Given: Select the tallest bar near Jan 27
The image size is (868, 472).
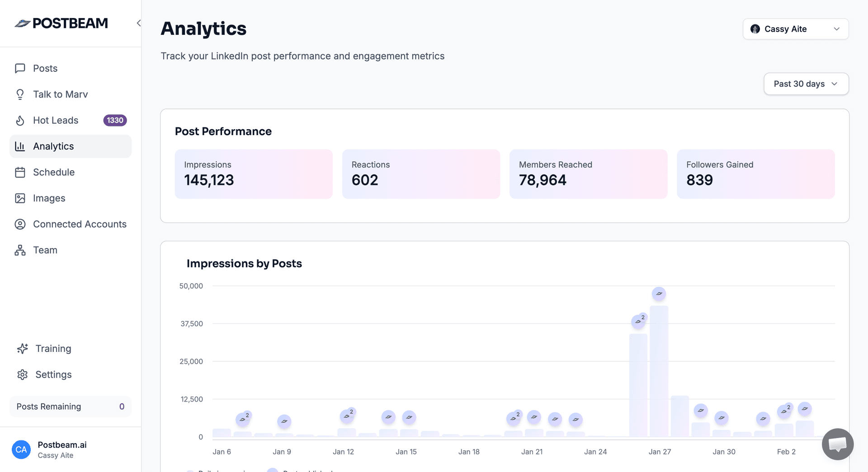Looking at the screenshot, I should tap(659, 370).
